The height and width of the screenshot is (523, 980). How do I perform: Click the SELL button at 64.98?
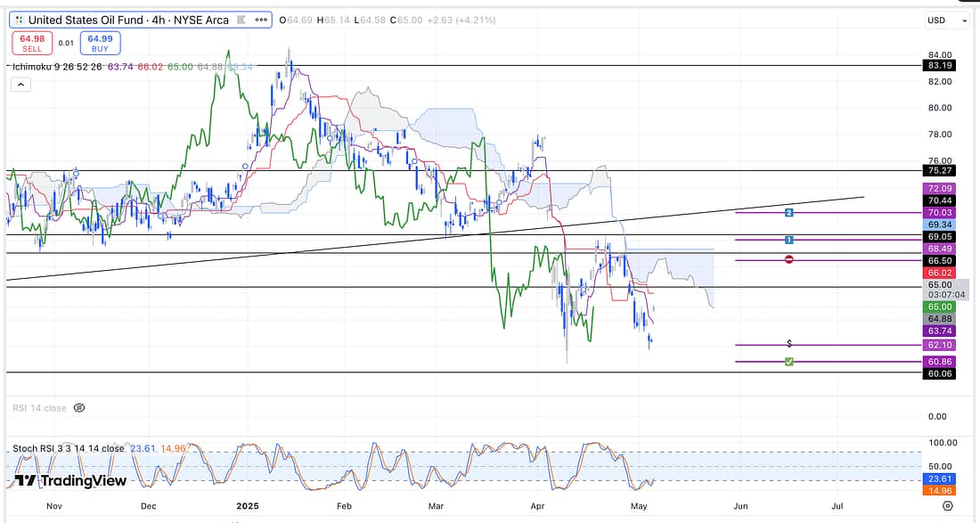tap(30, 42)
